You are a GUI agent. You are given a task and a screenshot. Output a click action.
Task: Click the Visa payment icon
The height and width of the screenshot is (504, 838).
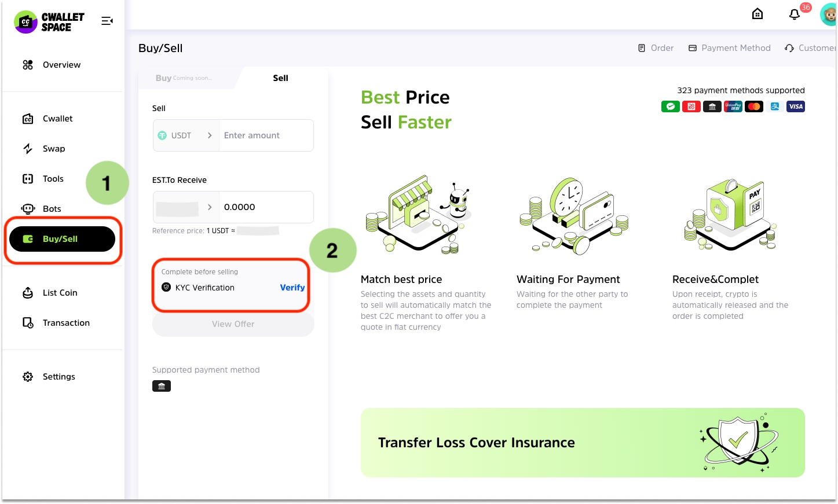coord(796,106)
